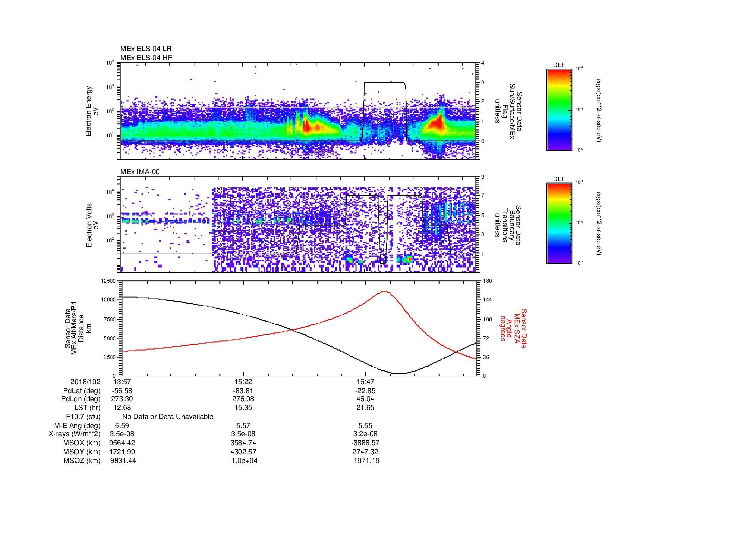Click the 'MSOY (km)' row label
Image resolution: width=756 pixels, height=534 pixels.
pos(82,452)
